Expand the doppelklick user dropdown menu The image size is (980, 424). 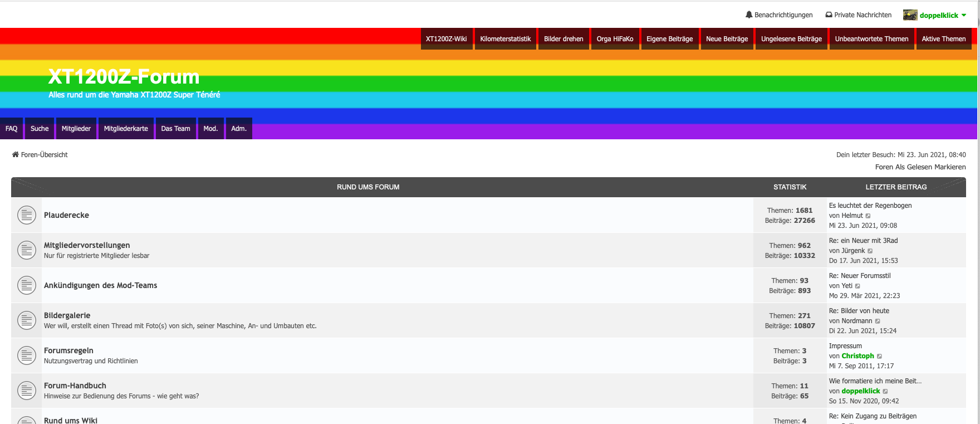[964, 15]
